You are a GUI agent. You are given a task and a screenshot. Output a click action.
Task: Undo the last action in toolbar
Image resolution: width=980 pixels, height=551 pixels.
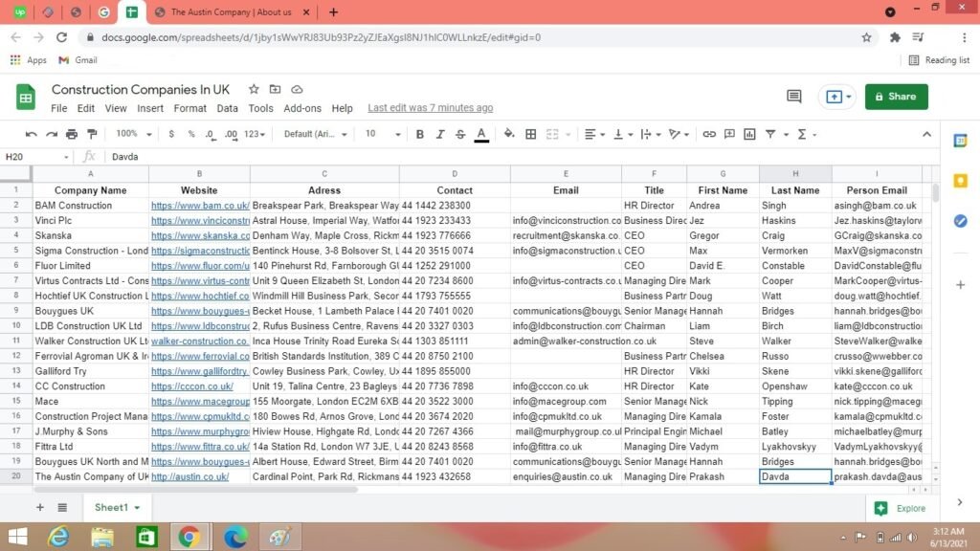[x=31, y=134]
